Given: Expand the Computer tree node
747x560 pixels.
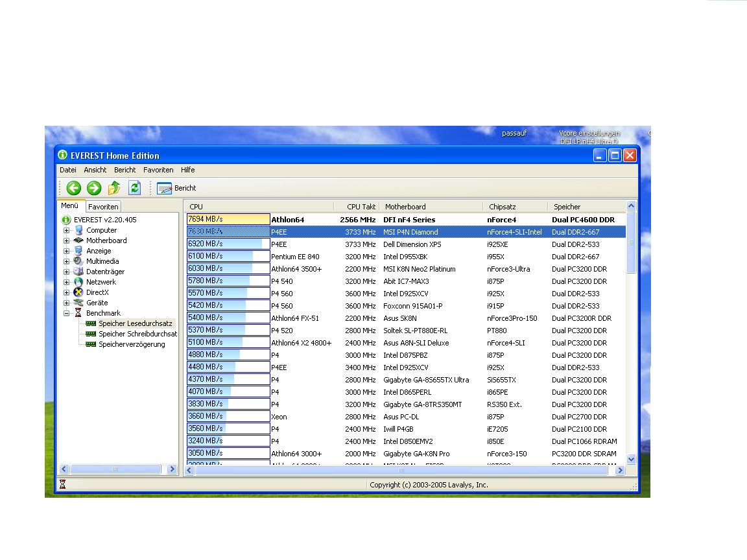Looking at the screenshot, I should [67, 231].
